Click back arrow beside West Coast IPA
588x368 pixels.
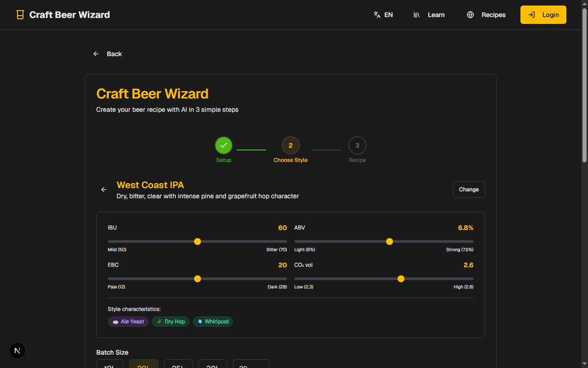pos(103,189)
